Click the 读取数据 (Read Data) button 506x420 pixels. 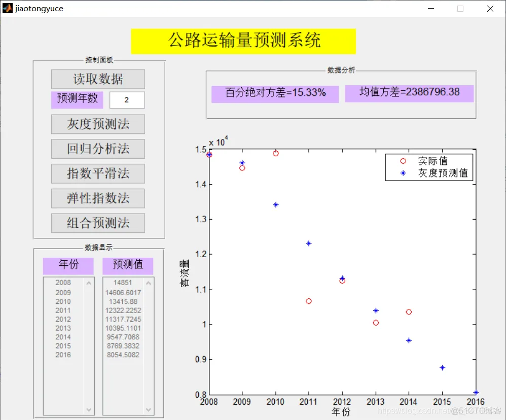point(97,79)
